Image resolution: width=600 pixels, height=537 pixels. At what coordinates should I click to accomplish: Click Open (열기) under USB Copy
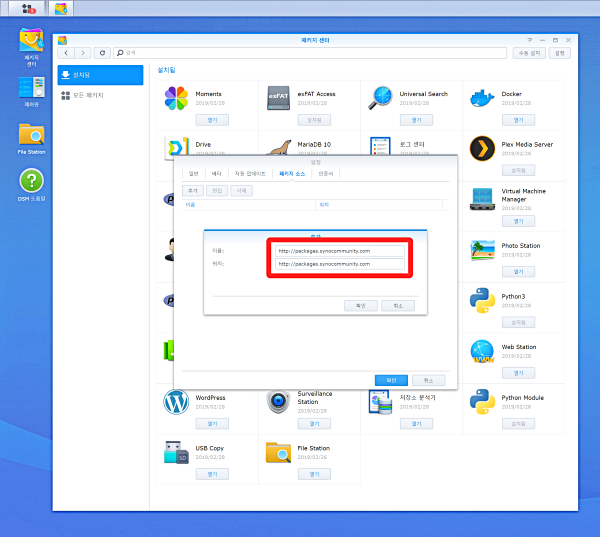click(212, 474)
